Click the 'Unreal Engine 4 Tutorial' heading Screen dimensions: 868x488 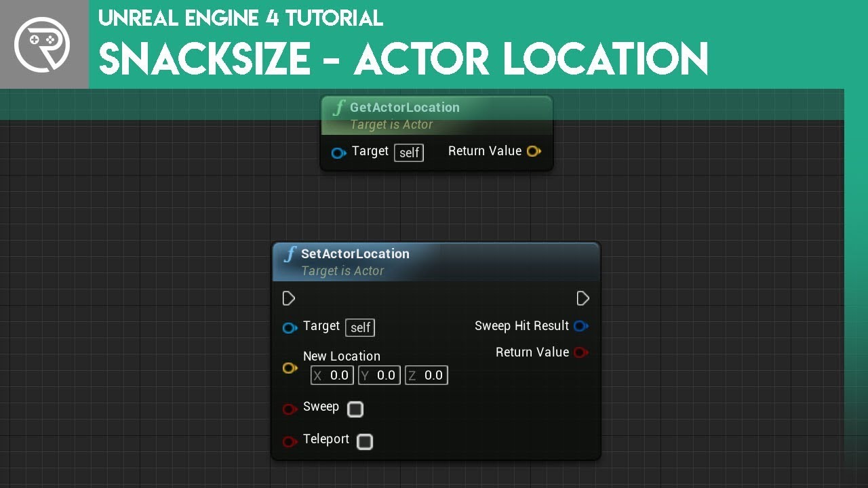[x=241, y=18]
